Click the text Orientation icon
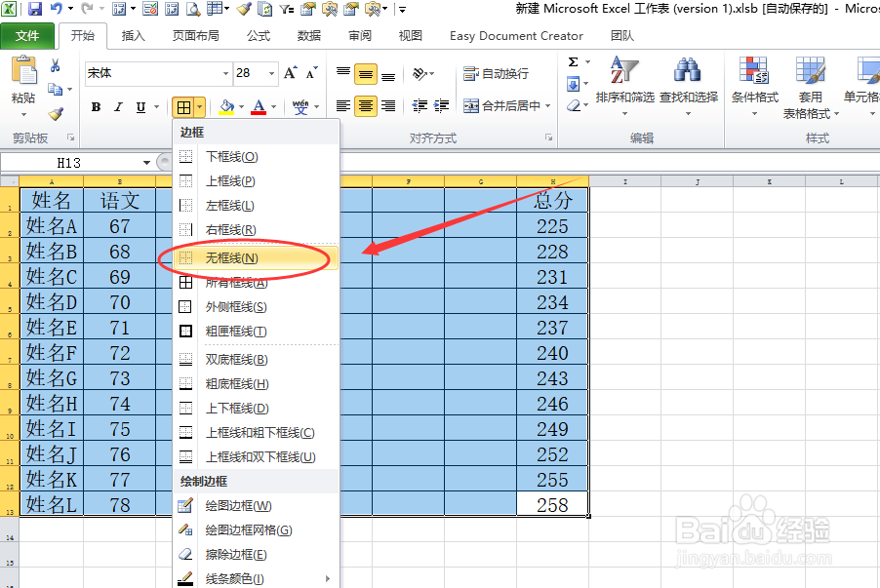Viewport: 880px width, 588px height. point(420,73)
